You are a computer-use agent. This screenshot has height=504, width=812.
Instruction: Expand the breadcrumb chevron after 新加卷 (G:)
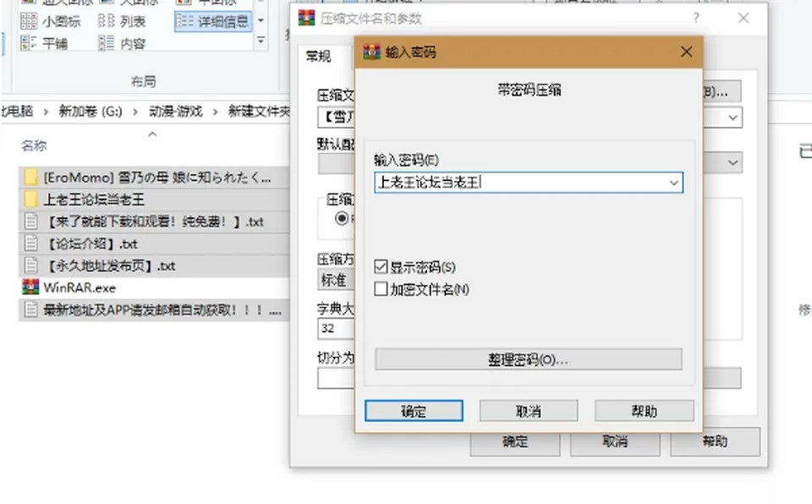135,112
